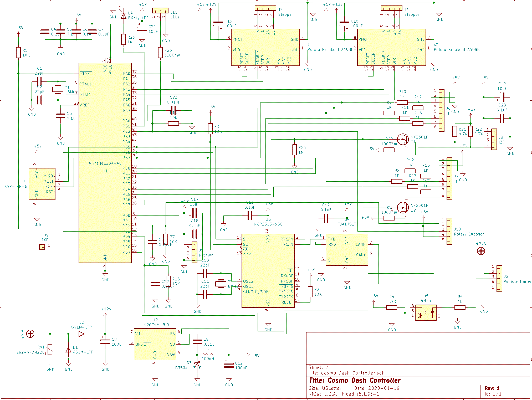Click the R4 4.7K resistor symbol
Image resolution: width=532 pixels, height=400 pixels.
point(392,307)
